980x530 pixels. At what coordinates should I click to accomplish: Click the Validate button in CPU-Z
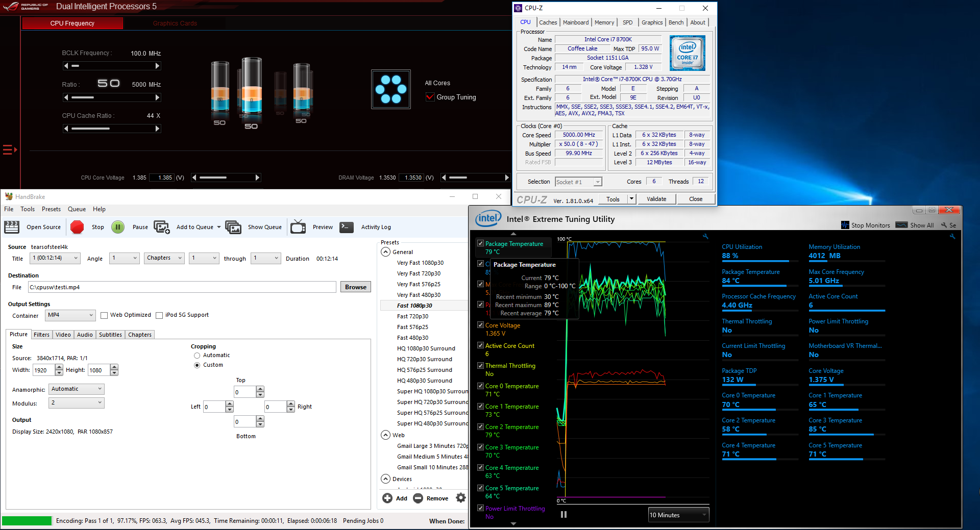pos(656,199)
